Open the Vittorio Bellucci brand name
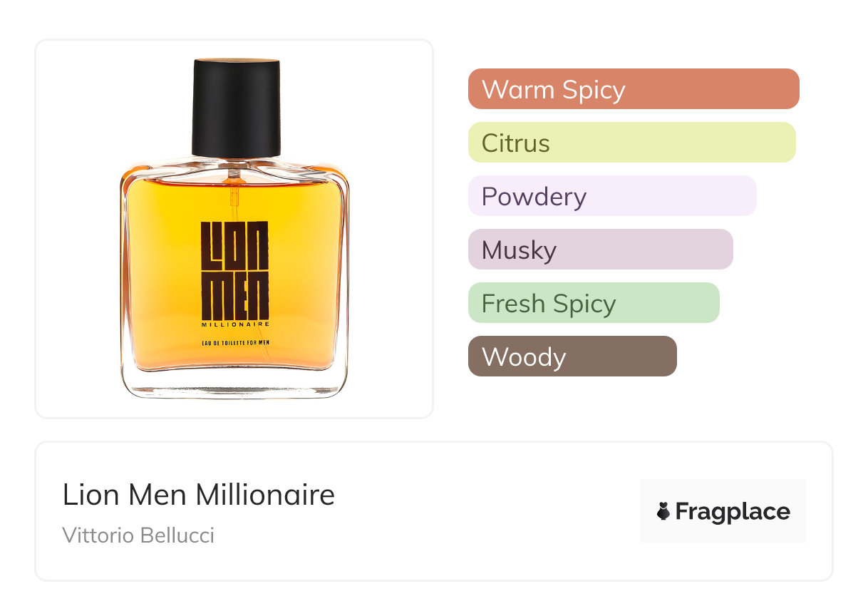868x616 pixels. [x=138, y=535]
